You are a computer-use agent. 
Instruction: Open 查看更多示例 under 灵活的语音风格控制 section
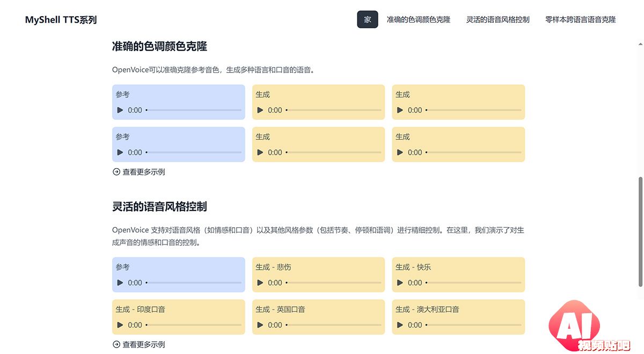coord(138,344)
